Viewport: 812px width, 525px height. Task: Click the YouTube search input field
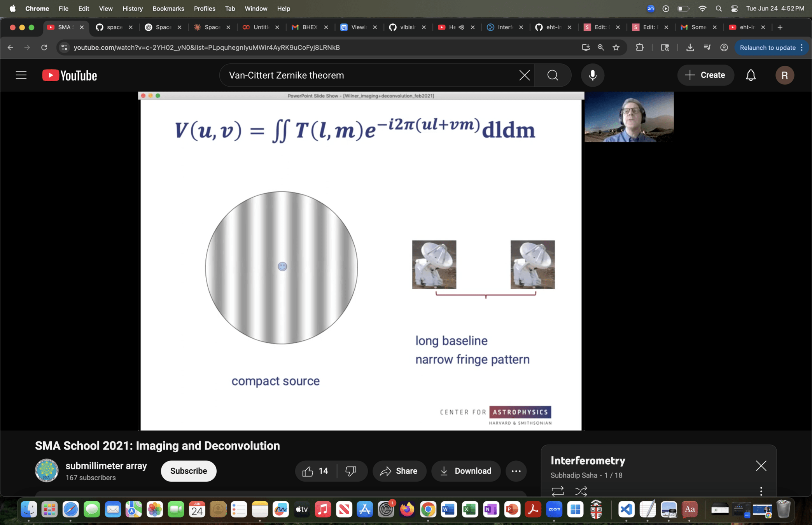(x=369, y=75)
